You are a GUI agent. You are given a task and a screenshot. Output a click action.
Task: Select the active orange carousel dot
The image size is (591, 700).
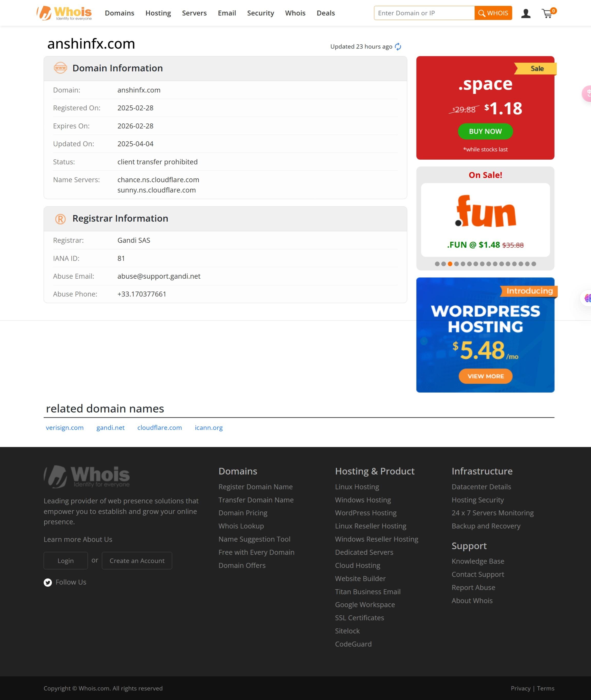[x=450, y=264]
